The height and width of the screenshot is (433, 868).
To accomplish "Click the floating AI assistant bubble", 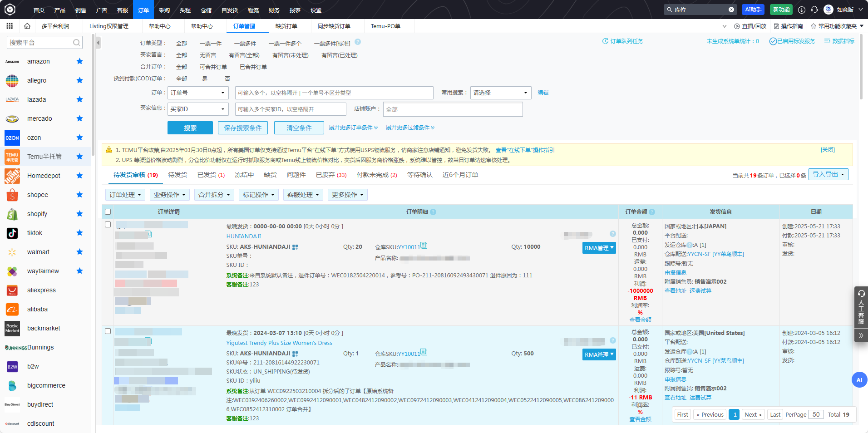I will (859, 380).
